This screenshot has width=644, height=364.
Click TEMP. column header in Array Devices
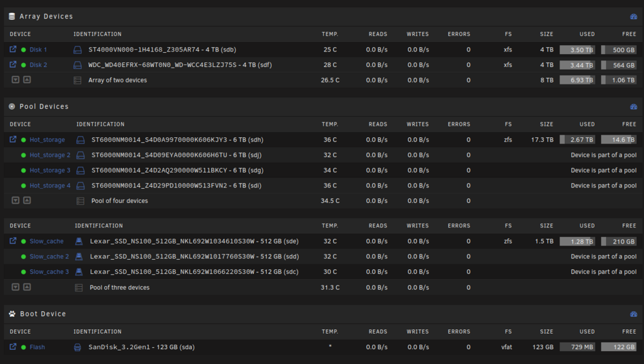(x=330, y=34)
